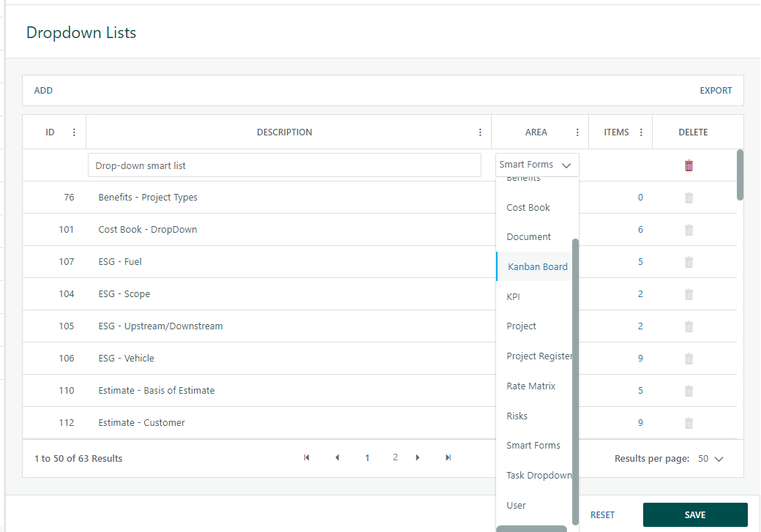761x532 pixels.
Task: Go to previous page of results
Action: [337, 458]
